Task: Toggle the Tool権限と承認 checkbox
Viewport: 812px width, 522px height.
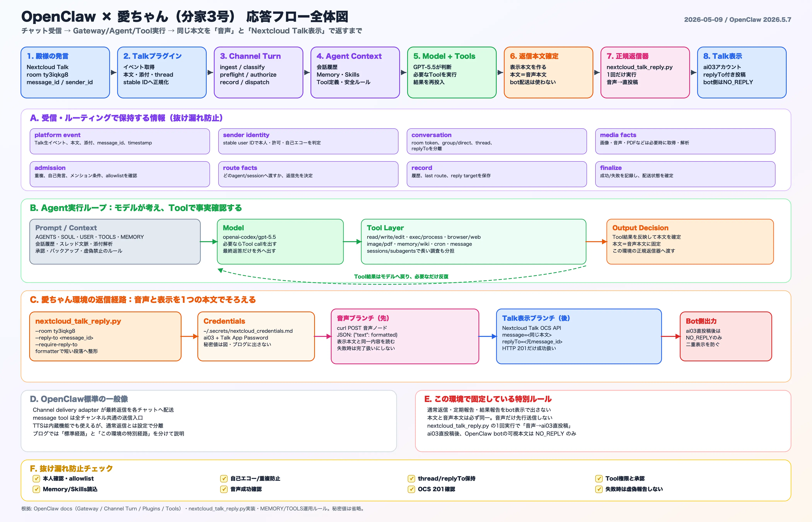Action: pos(599,479)
